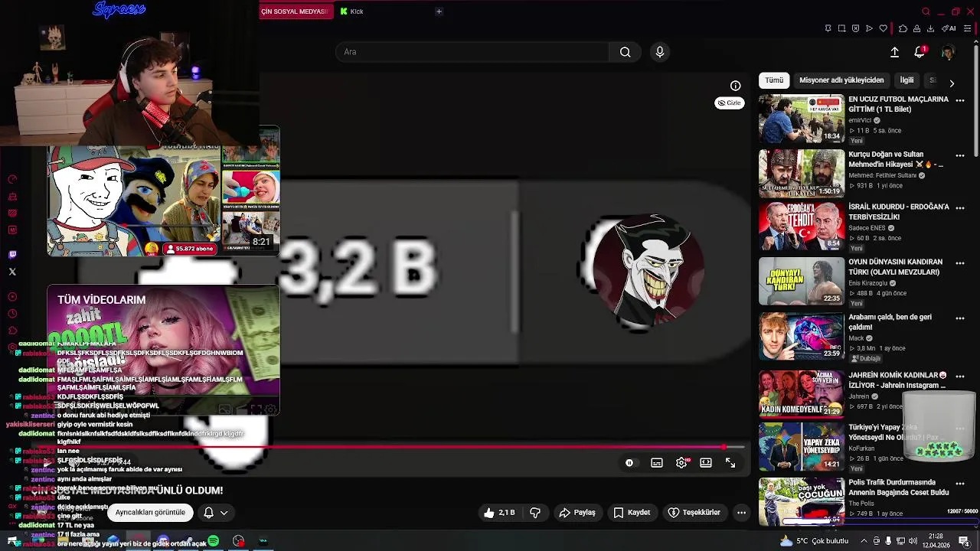Open options for Arabamı çaldı video
980x551 pixels.
pos(960,318)
